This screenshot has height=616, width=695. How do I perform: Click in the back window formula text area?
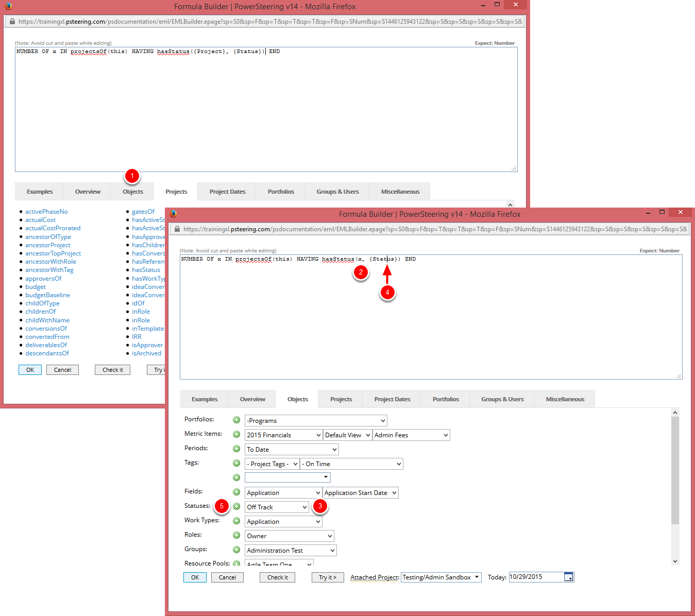[x=266, y=109]
